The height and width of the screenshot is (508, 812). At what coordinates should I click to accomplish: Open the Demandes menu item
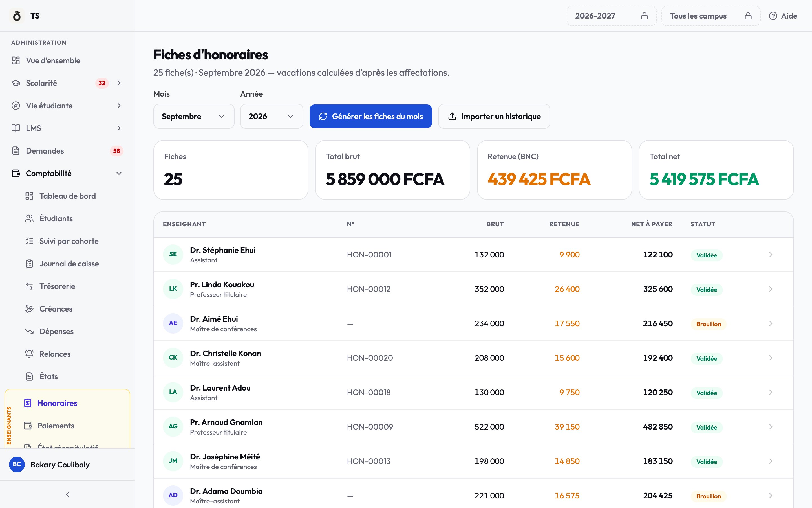pos(67,151)
